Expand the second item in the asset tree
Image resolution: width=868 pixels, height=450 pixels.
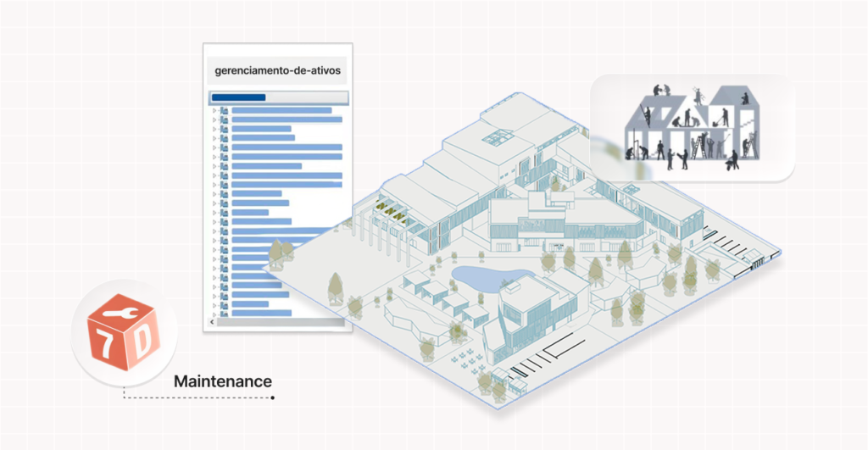pyautogui.click(x=214, y=119)
